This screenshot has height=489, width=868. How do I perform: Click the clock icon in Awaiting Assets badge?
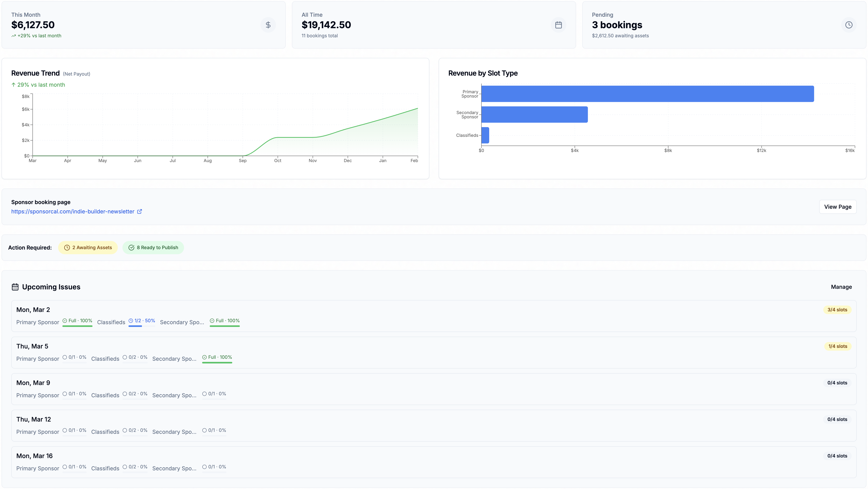tap(67, 248)
